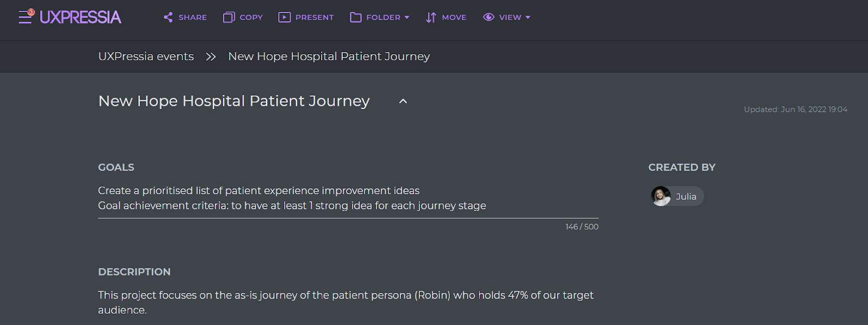The width and height of the screenshot is (868, 325).
Task: Open the hamburger menu icon
Action: point(25,18)
